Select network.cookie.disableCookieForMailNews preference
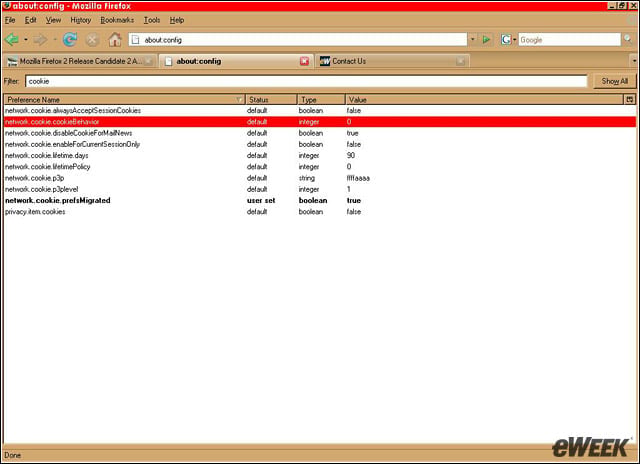The image size is (640, 464). click(320, 133)
